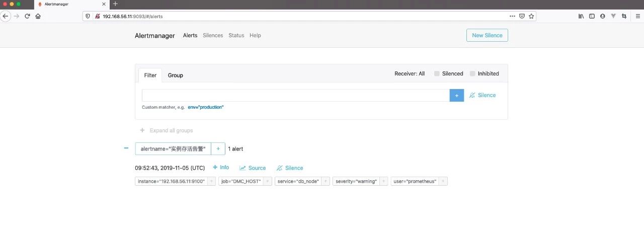Open the Alerts navigation item
Screen dimensions: 644x232
190,36
